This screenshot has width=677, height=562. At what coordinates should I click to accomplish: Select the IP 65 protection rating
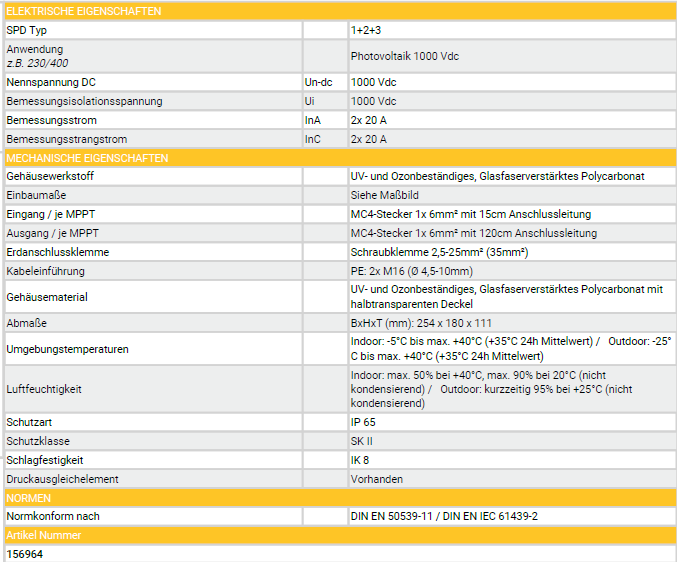pyautogui.click(x=363, y=422)
